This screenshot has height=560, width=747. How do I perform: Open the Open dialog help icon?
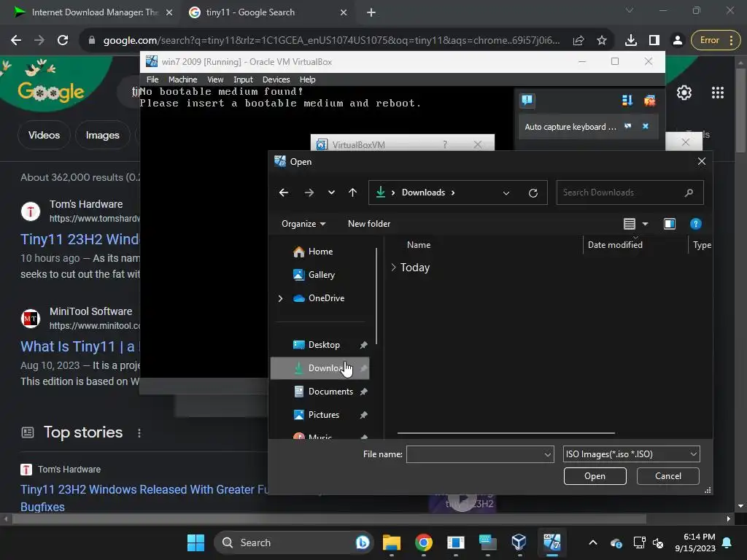pyautogui.click(x=695, y=224)
